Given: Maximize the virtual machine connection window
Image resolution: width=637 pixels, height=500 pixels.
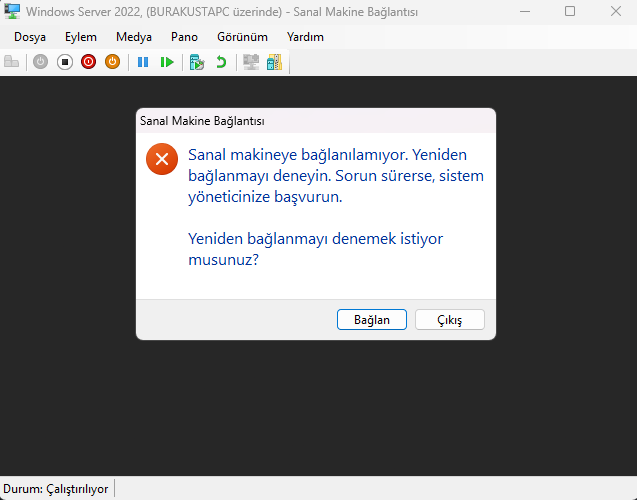Looking at the screenshot, I should [570, 11].
